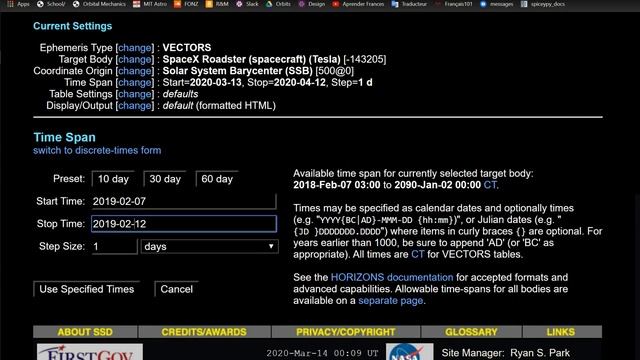Image resolution: width=640 pixels, height=360 pixels.
Task: Click the Step Size number field
Action: [114, 247]
